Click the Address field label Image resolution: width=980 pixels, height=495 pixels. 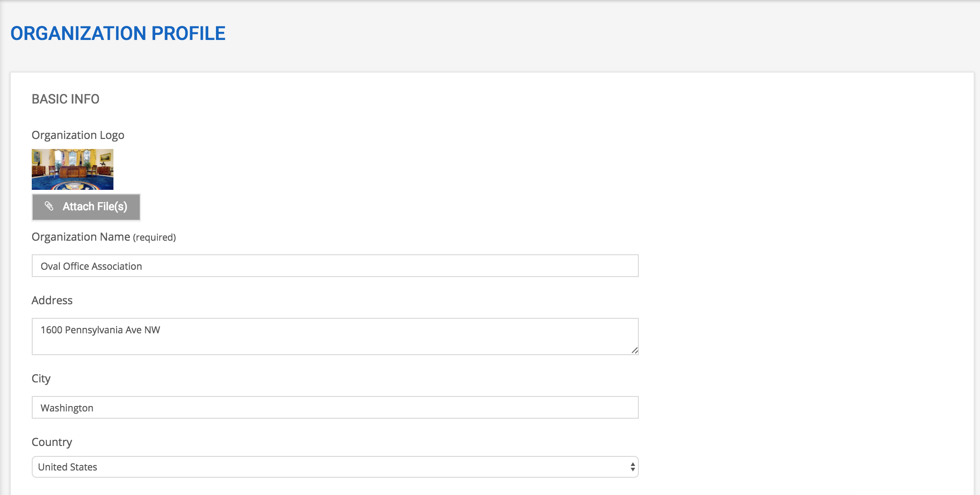click(52, 301)
